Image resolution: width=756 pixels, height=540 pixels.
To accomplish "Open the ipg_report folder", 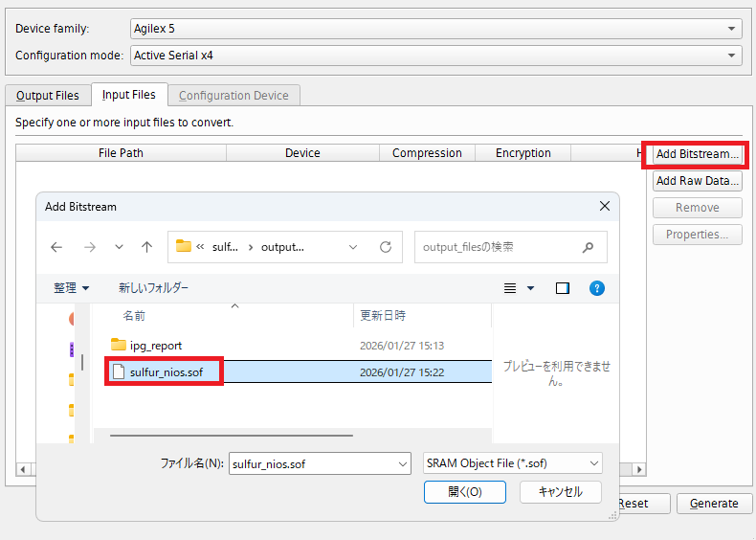I will [x=155, y=346].
